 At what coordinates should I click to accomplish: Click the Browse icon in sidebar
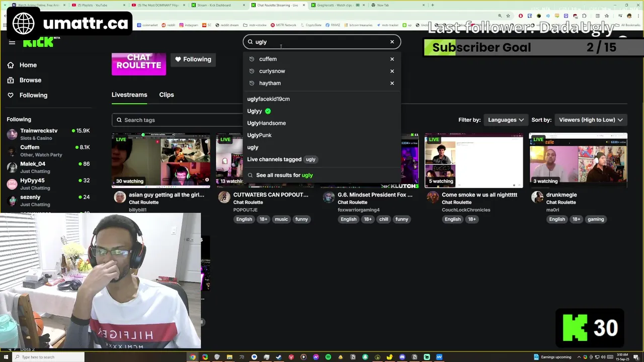click(11, 80)
